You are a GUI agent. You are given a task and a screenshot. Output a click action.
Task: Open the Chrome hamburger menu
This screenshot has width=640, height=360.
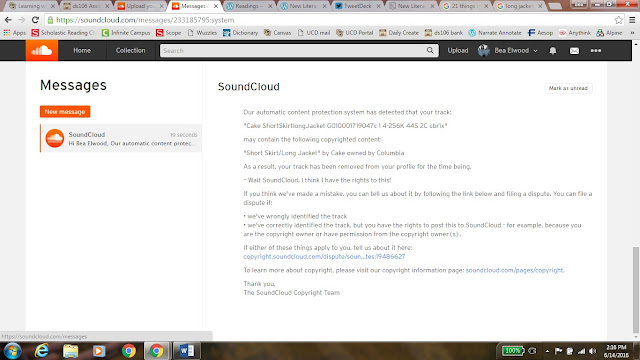(x=632, y=20)
